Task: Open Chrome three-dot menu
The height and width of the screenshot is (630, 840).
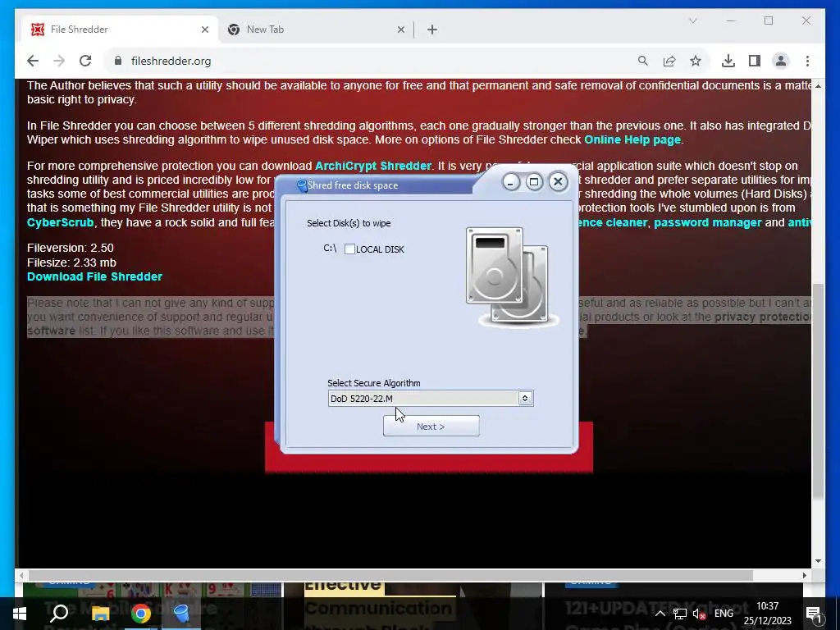Action: tap(807, 61)
